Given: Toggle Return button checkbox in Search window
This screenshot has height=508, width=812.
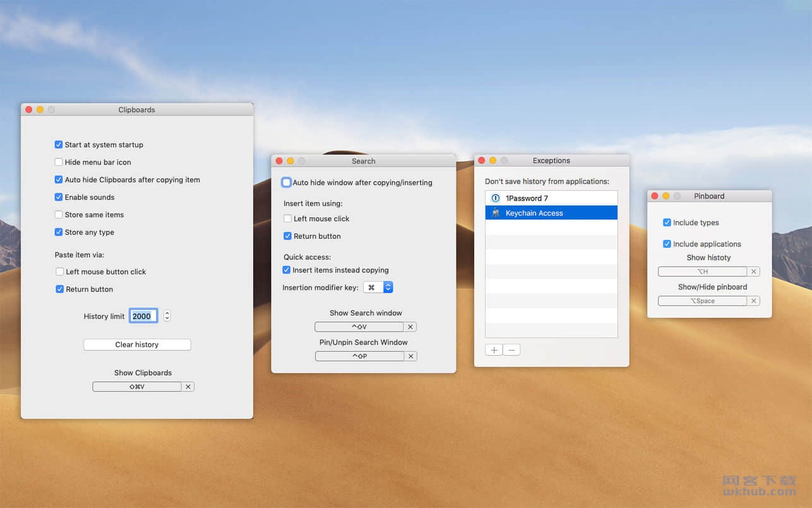Looking at the screenshot, I should (288, 236).
